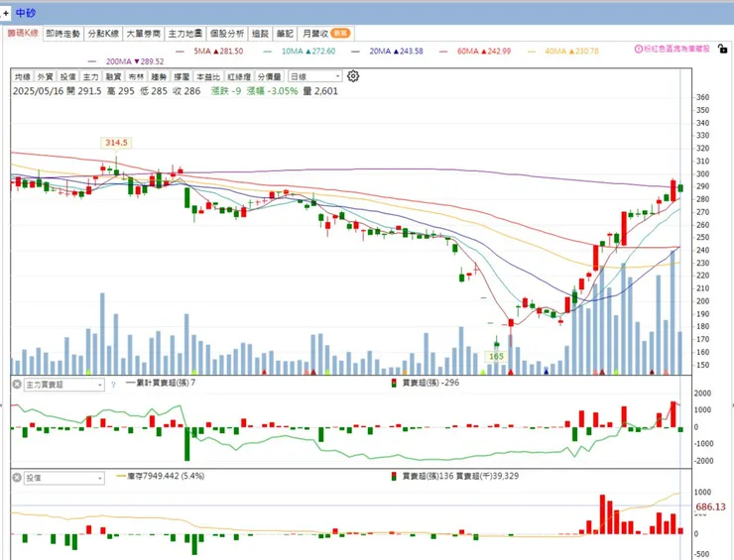
Task: Click the 量 2,601 volume readout
Action: coord(320,91)
